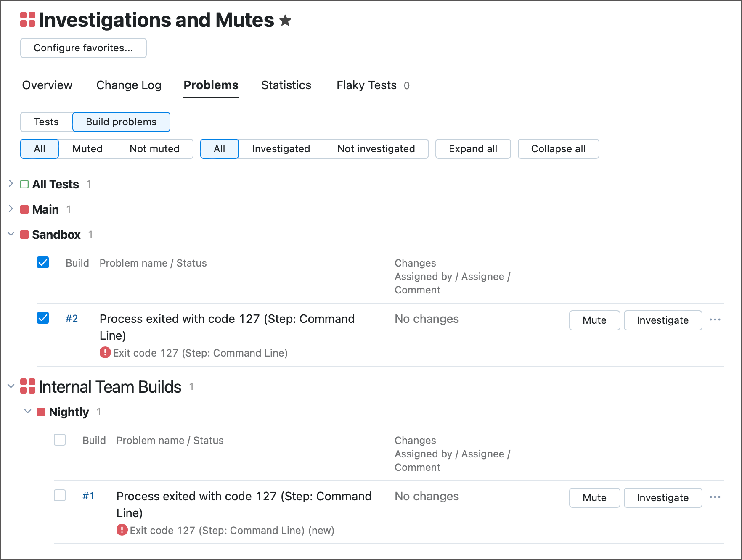Check the Nightly build #1 problem checkbox
Viewport: 742px width, 560px height.
[x=60, y=495]
